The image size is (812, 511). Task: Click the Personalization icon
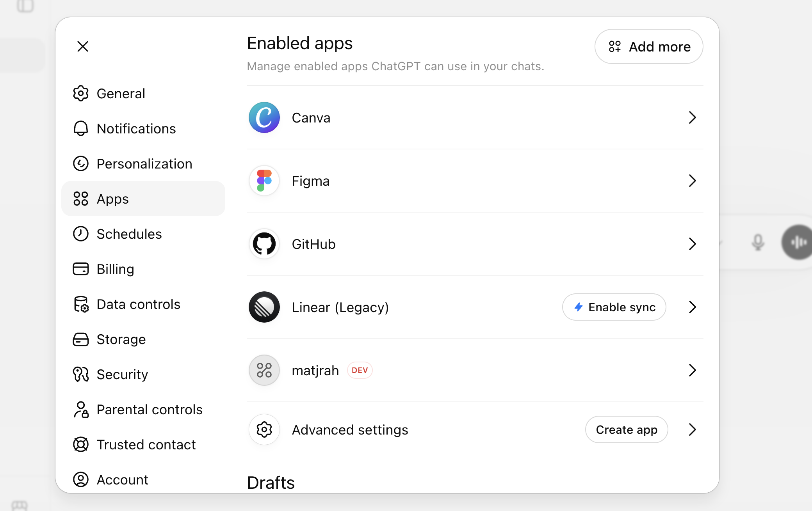[x=81, y=163]
